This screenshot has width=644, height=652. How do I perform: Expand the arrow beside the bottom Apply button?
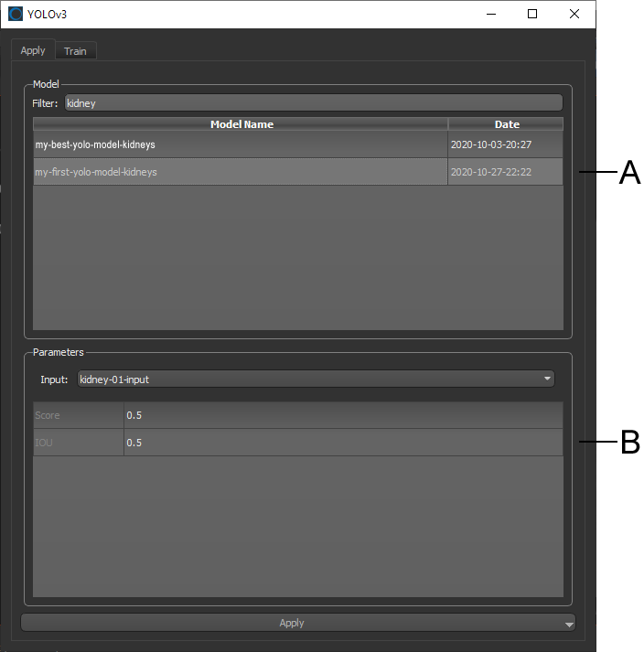pos(569,624)
